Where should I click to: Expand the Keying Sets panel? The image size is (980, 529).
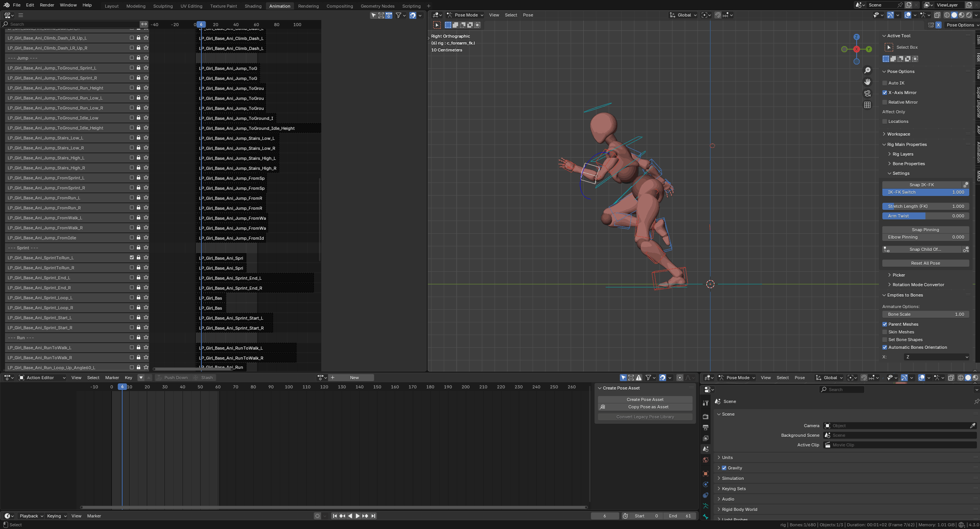tap(733, 489)
